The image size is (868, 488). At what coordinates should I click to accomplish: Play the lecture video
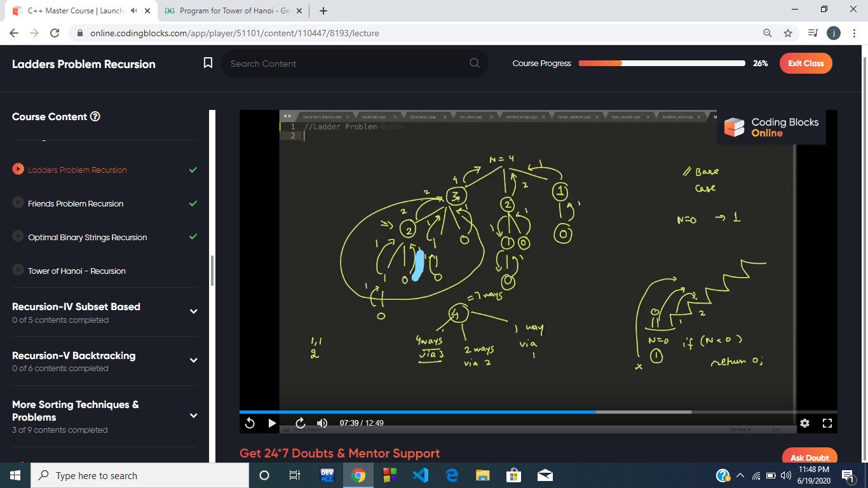coord(272,423)
